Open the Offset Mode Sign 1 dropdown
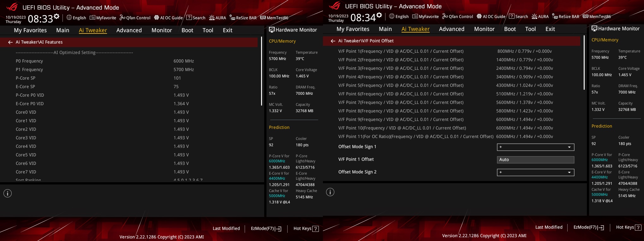644x241 pixels. point(535,147)
